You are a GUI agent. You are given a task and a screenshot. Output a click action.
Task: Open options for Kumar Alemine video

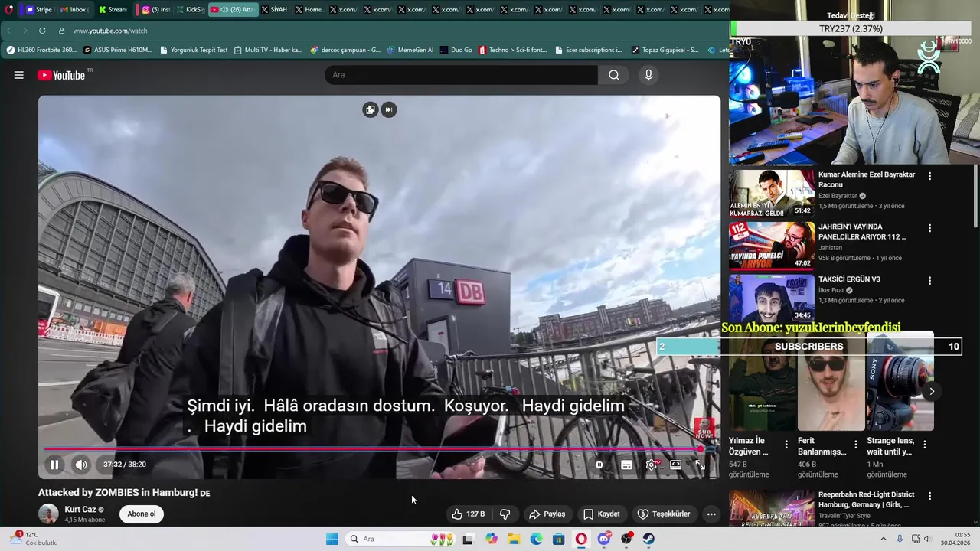click(x=929, y=176)
